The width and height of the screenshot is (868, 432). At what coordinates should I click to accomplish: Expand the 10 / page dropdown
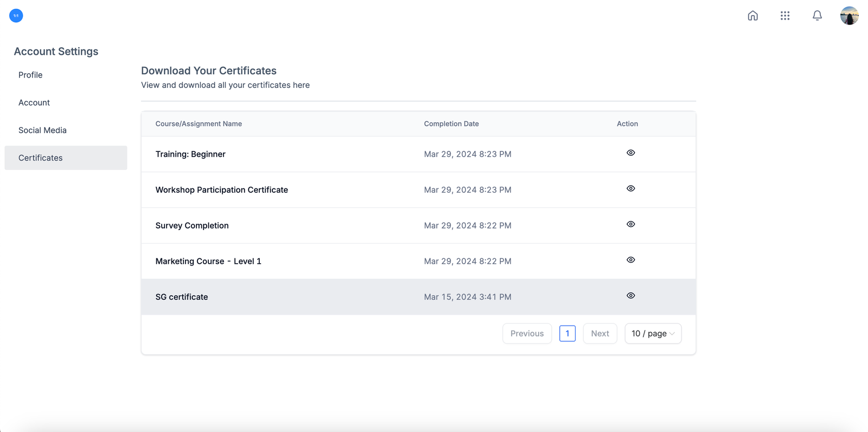(653, 334)
